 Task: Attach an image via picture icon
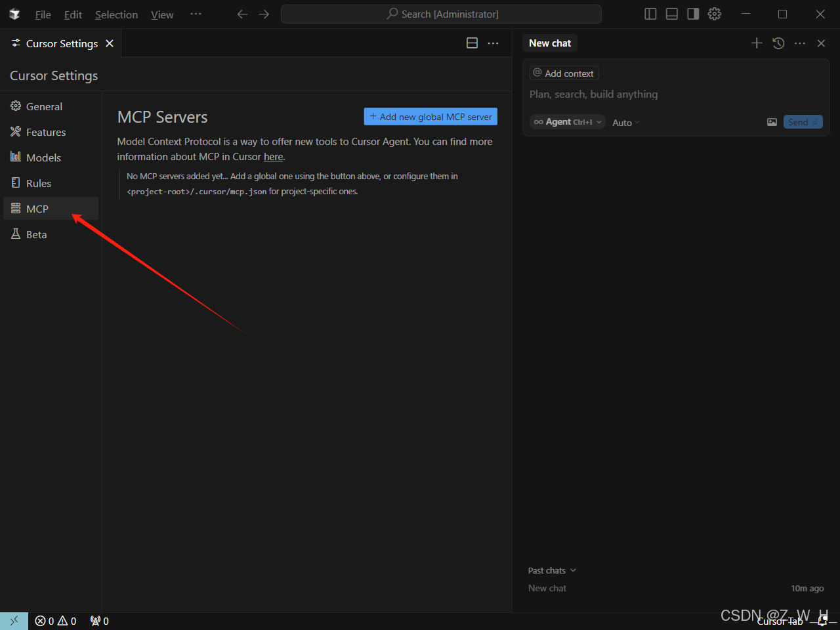[772, 122]
